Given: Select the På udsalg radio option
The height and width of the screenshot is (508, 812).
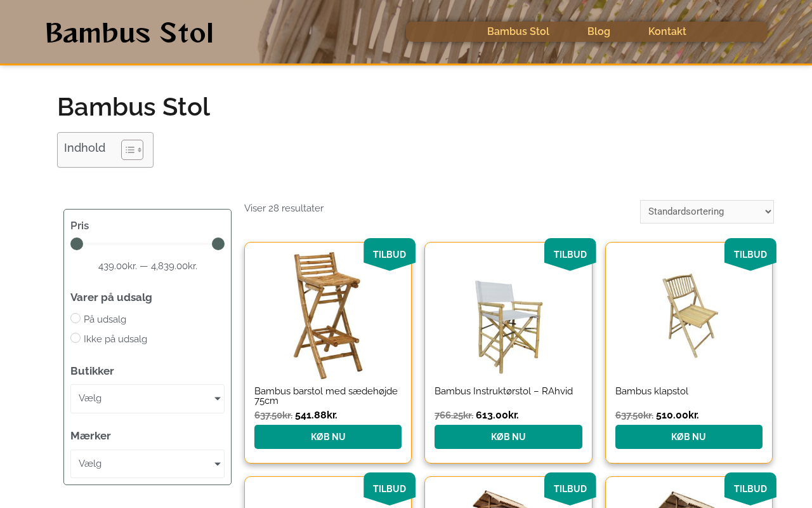Looking at the screenshot, I should [75, 318].
